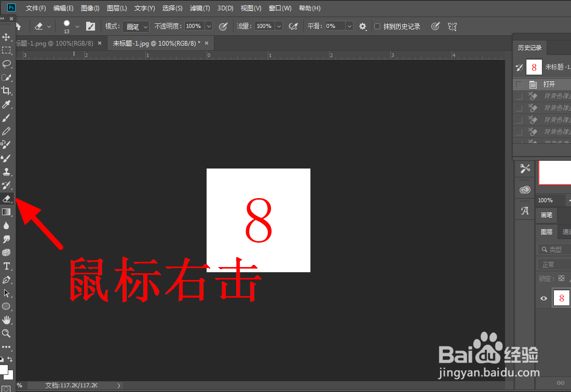Select the Move tool
This screenshot has height=392, width=571.
[x=7, y=37]
